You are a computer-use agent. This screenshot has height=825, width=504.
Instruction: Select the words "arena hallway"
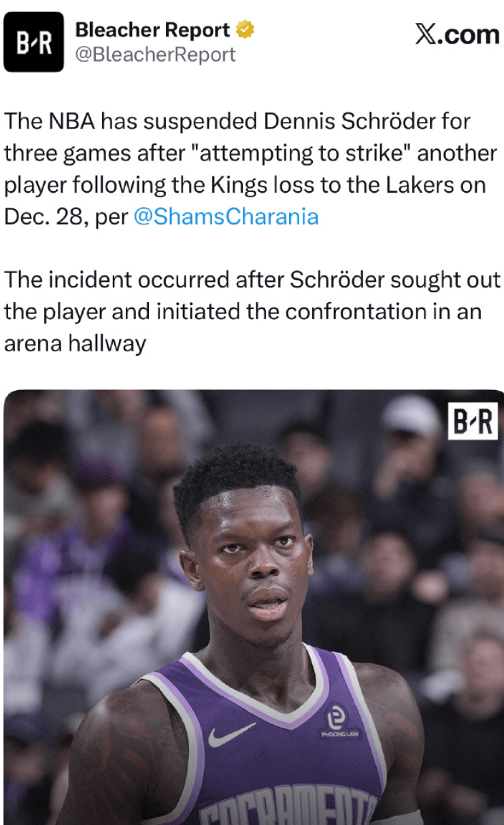point(75,343)
